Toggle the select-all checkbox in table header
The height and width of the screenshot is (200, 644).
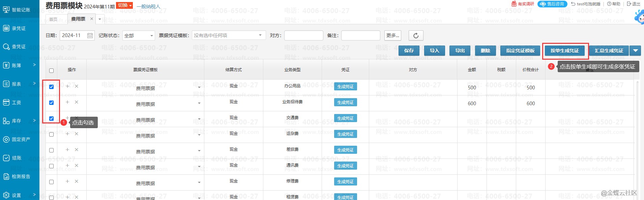click(52, 70)
